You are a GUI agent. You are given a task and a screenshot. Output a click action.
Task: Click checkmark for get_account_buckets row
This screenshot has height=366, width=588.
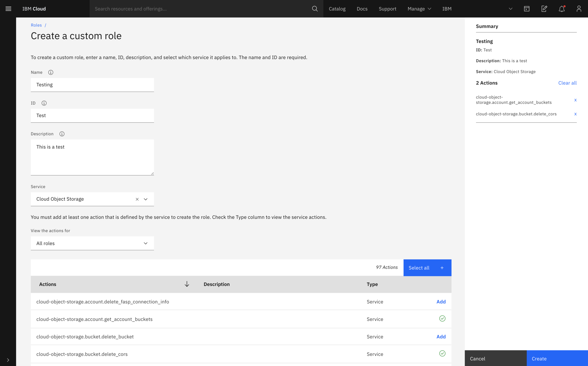[442, 319]
